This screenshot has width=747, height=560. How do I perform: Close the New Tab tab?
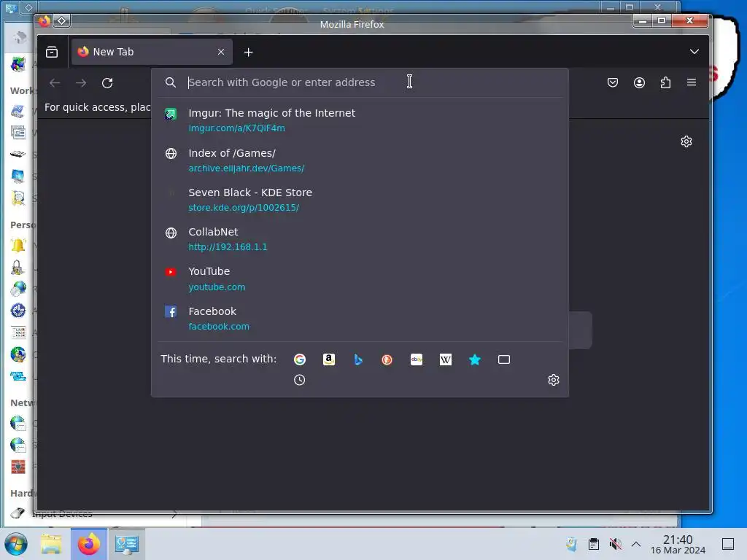pos(221,52)
